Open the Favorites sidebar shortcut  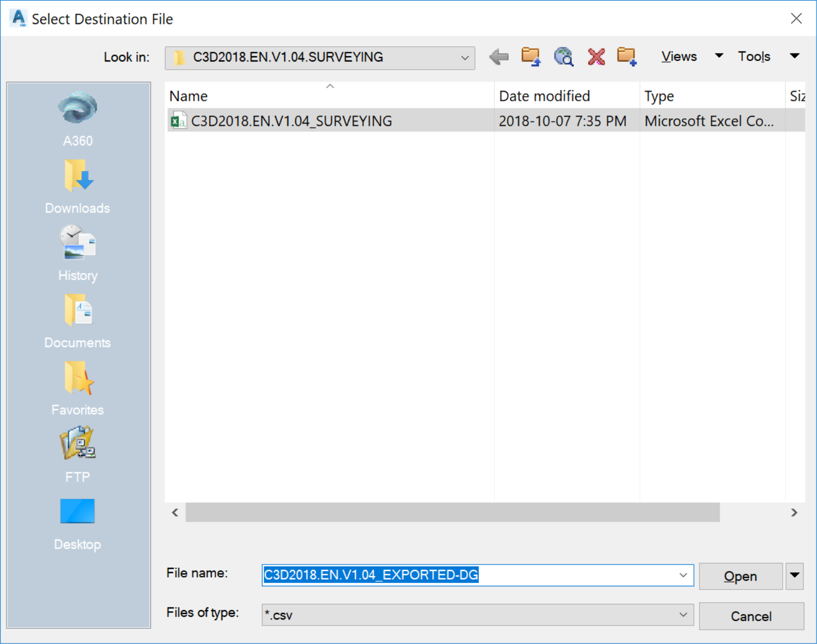pyautogui.click(x=77, y=388)
